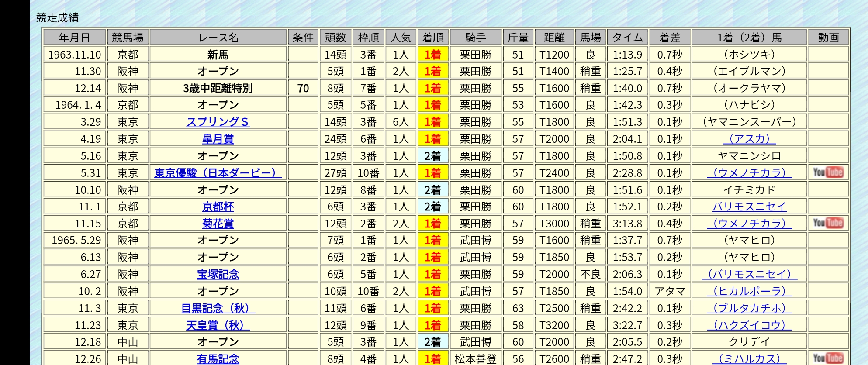The image size is (868, 365).
Task: Open YouTube video for 有馬記念 race
Action: tap(828, 358)
